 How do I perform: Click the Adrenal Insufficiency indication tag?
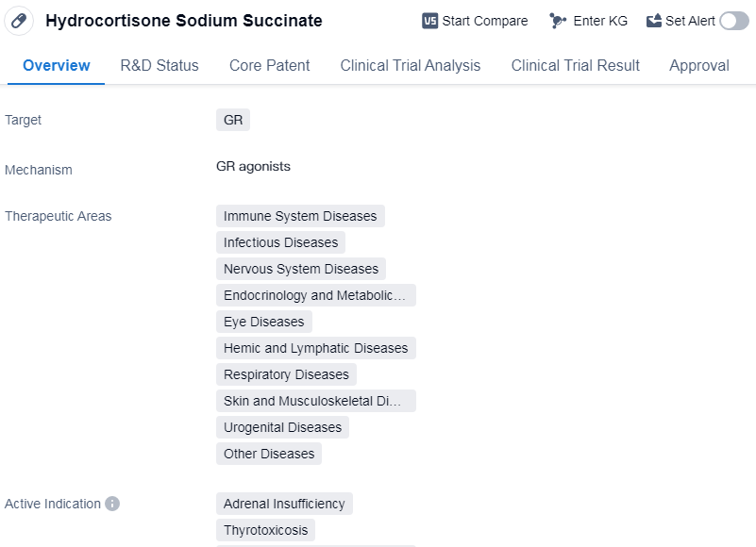pyautogui.click(x=284, y=504)
